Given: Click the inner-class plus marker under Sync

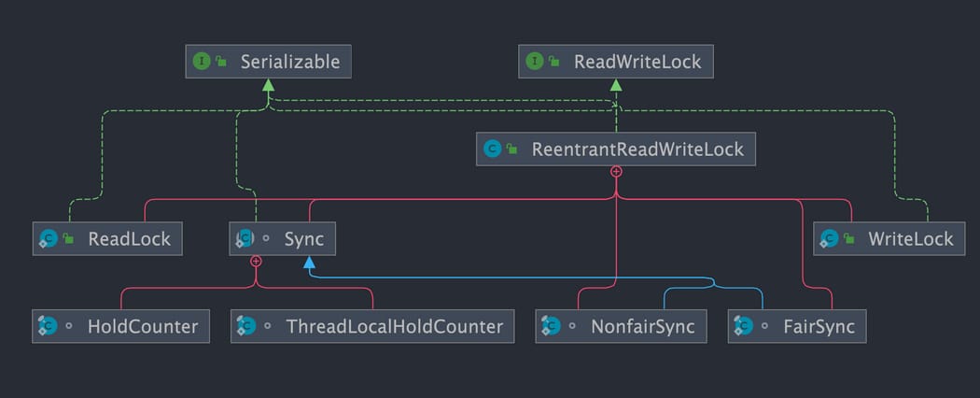Looking at the screenshot, I should (x=256, y=261).
